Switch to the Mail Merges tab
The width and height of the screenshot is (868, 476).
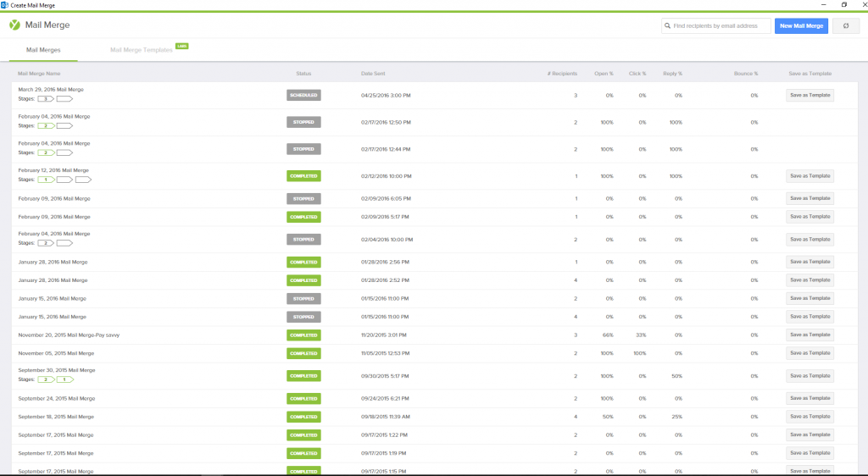tap(43, 50)
